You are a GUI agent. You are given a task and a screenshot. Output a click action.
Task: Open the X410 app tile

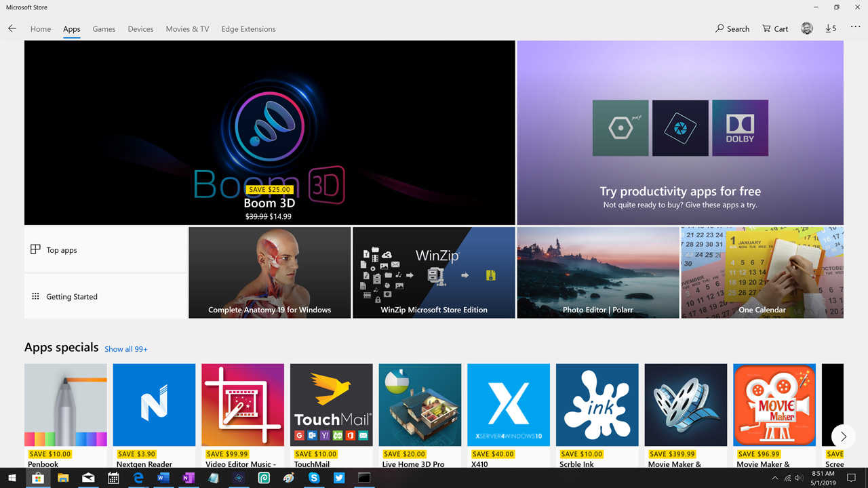pyautogui.click(x=508, y=405)
